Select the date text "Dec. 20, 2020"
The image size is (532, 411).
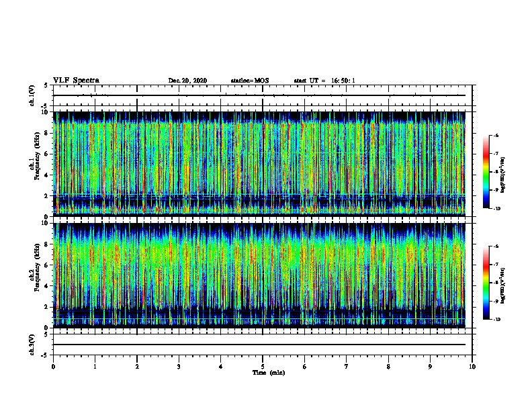coord(187,81)
